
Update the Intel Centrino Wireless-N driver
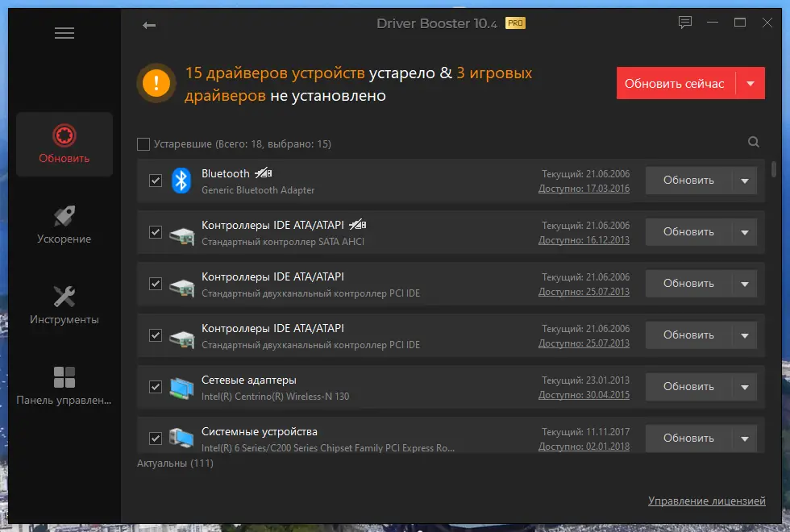pos(688,387)
